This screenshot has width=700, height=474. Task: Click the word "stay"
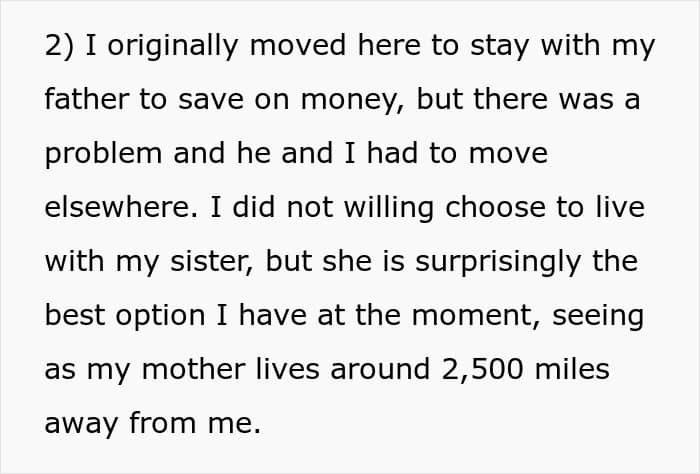[x=500, y=47]
